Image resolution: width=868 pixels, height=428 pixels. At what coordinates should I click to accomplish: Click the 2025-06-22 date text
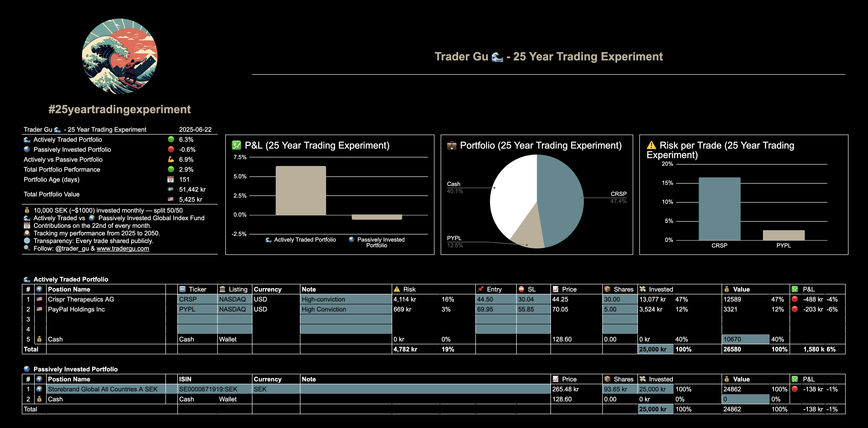tap(195, 129)
